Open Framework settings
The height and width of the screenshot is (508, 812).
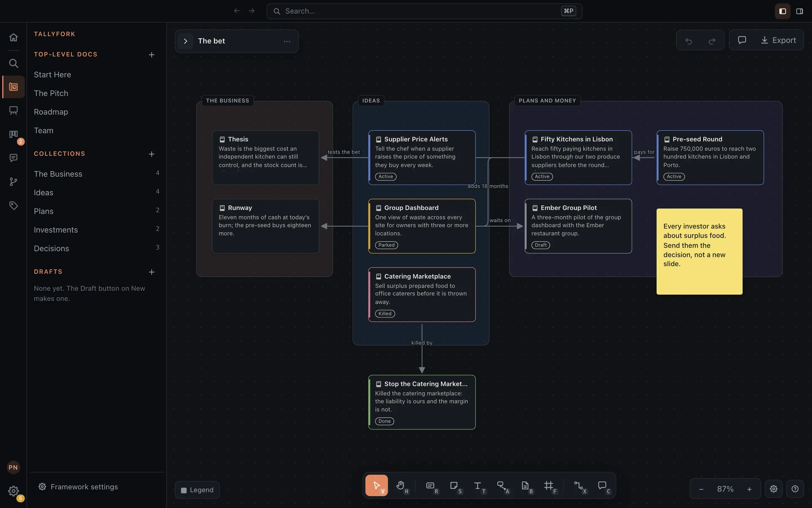point(78,487)
